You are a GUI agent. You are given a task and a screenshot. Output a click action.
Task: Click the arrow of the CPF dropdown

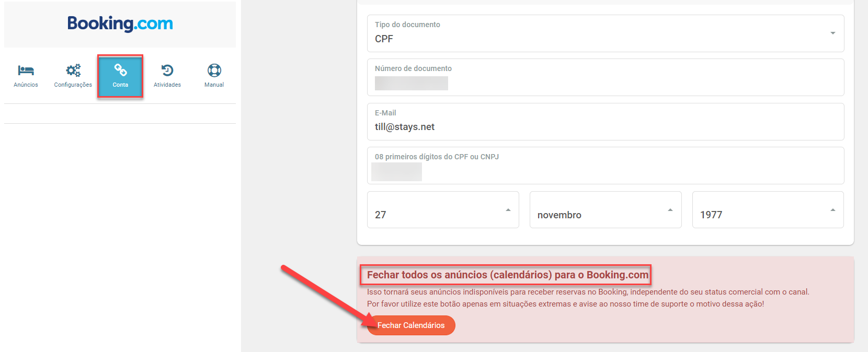(833, 33)
